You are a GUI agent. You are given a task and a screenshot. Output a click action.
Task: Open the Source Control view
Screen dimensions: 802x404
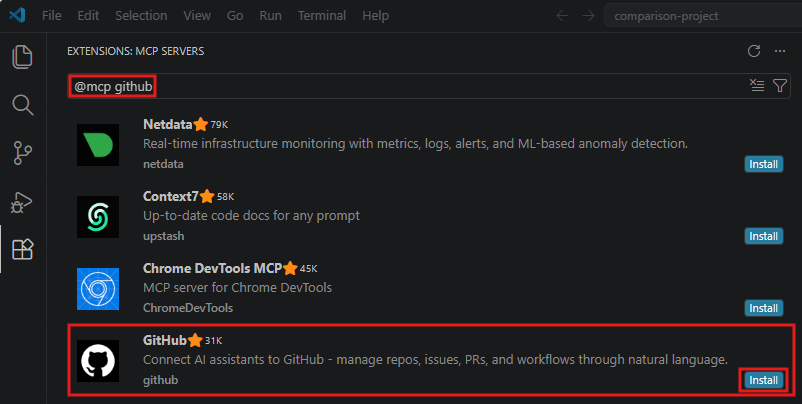[x=23, y=153]
